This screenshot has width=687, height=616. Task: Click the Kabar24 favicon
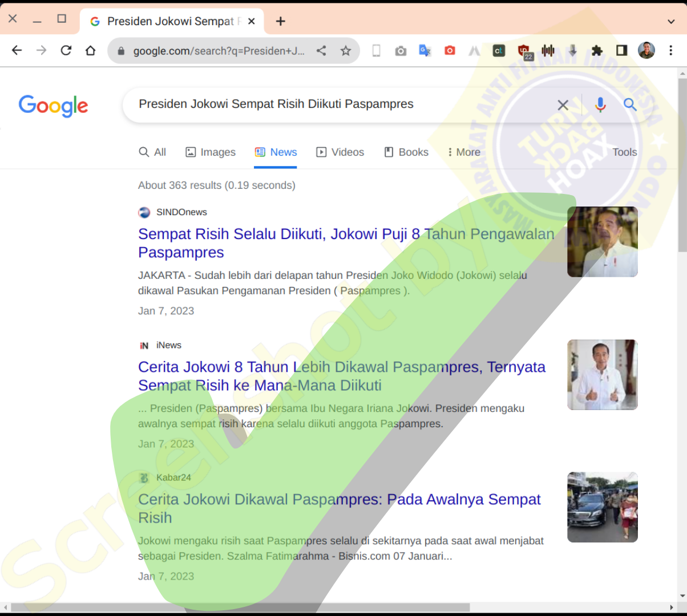(144, 477)
